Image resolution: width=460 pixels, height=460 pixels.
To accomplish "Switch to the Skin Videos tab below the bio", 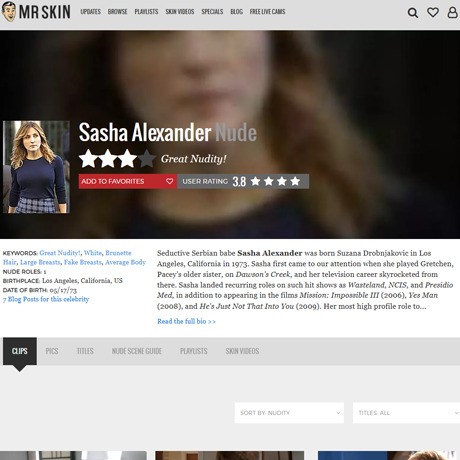I will 242,351.
